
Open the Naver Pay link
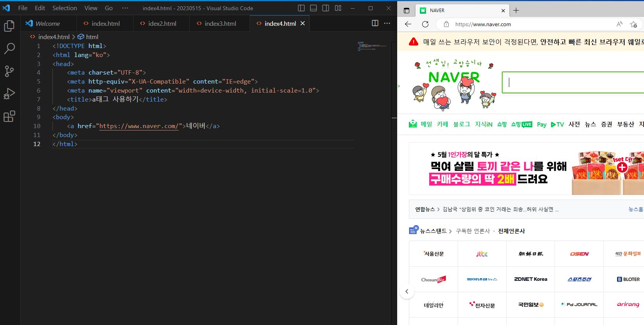542,125
